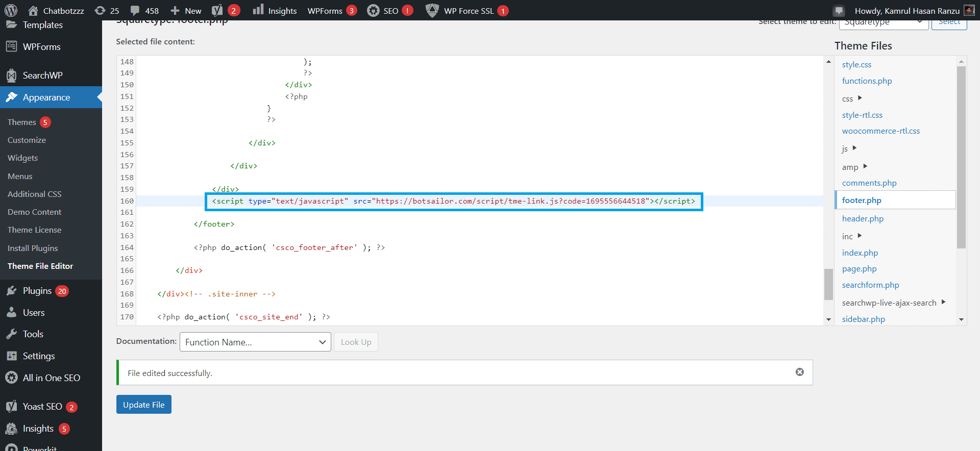The image size is (980, 451).
Task: Click the code editor vertical scrollbar thumb
Action: coord(828,284)
